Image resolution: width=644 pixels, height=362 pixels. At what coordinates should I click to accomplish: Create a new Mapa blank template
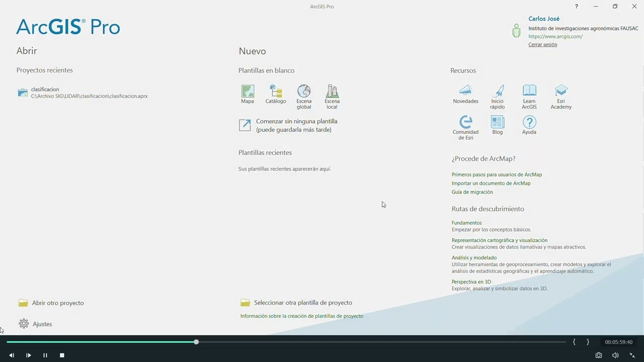point(248,94)
